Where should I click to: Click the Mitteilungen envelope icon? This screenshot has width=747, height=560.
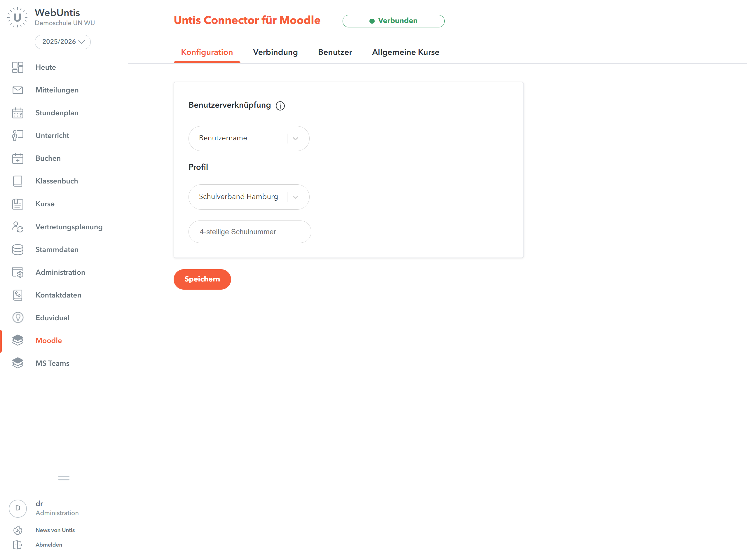(x=18, y=90)
